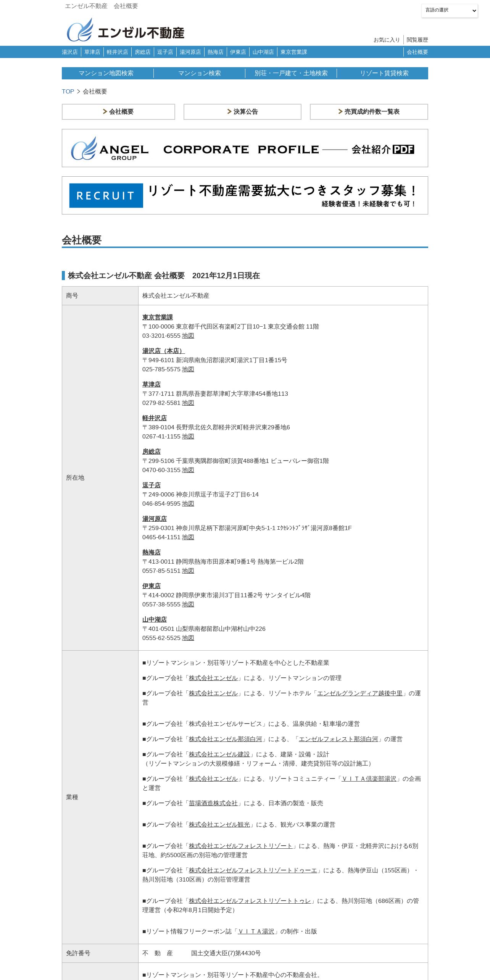Click the 所在地 row header cell
This screenshot has width=490, height=980.
click(x=100, y=478)
